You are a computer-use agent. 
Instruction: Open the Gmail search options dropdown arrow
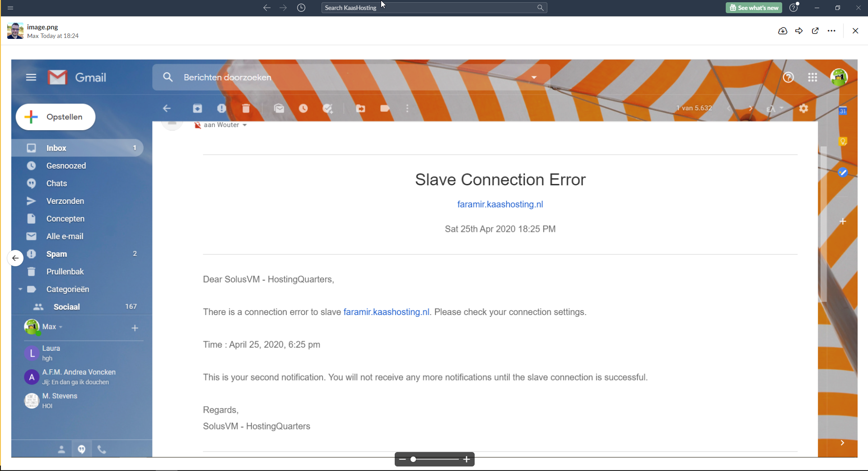534,77
